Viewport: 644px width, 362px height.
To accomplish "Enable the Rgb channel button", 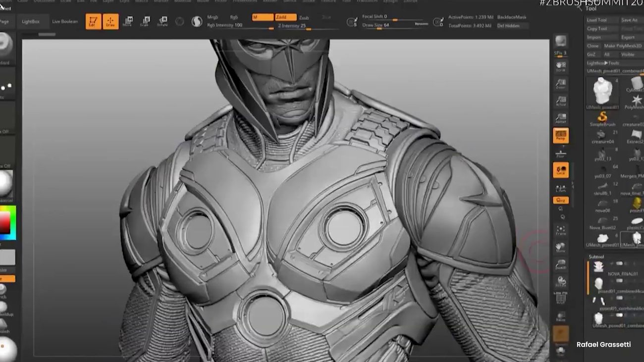I will (x=234, y=17).
